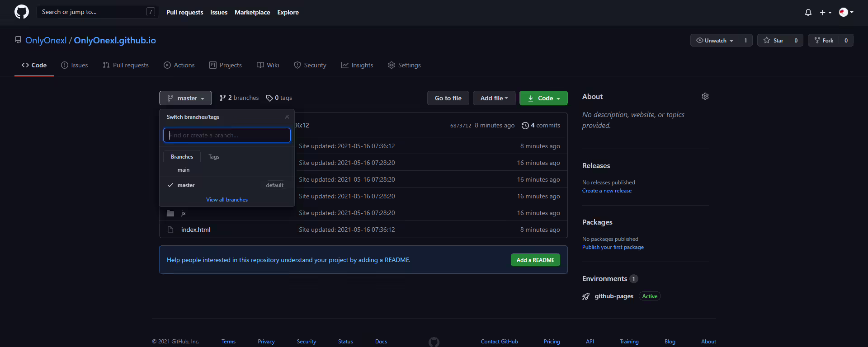Open the About section settings gear

[x=705, y=96]
